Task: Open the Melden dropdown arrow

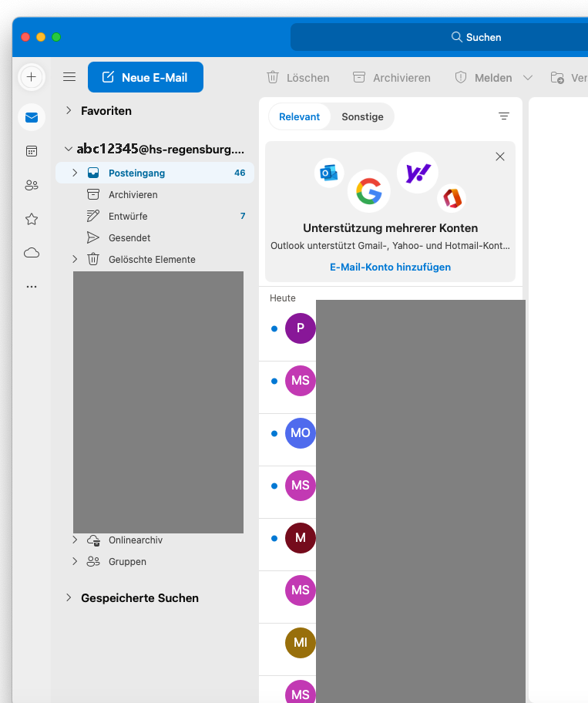Action: (528, 78)
